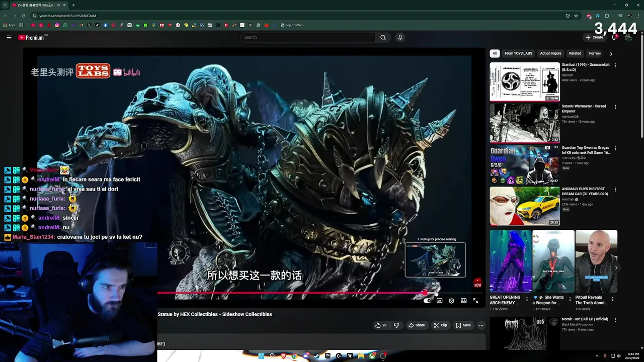Click the search magnifier button
The height and width of the screenshot is (362, 644).
click(x=383, y=37)
